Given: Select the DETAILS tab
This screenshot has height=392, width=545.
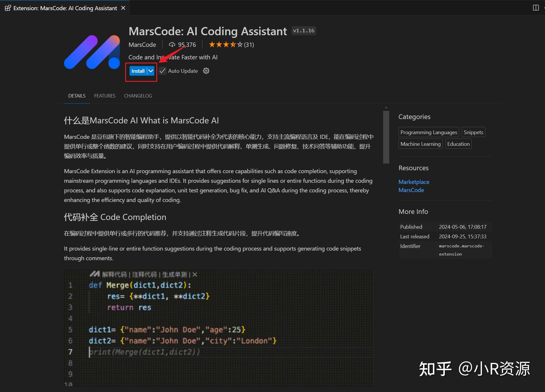Looking at the screenshot, I should pyautogui.click(x=77, y=95).
